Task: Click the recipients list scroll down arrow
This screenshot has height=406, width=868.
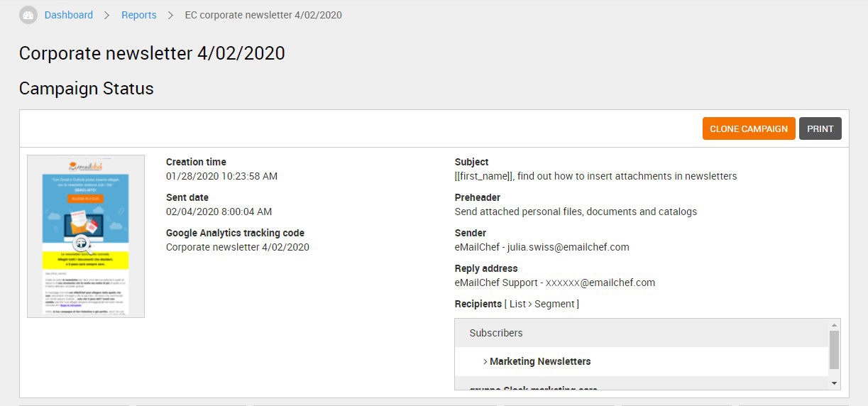Action: (834, 383)
